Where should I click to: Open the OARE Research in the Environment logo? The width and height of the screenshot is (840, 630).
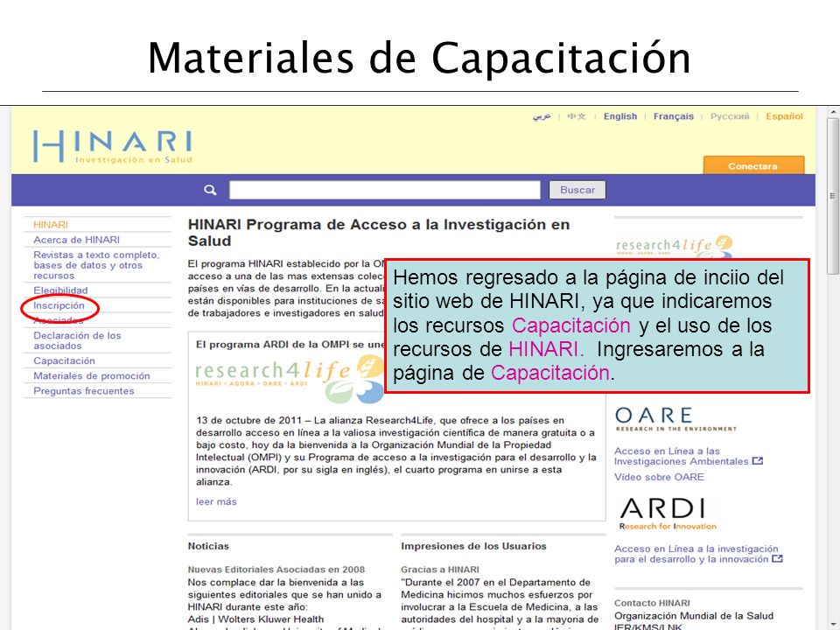click(x=675, y=419)
